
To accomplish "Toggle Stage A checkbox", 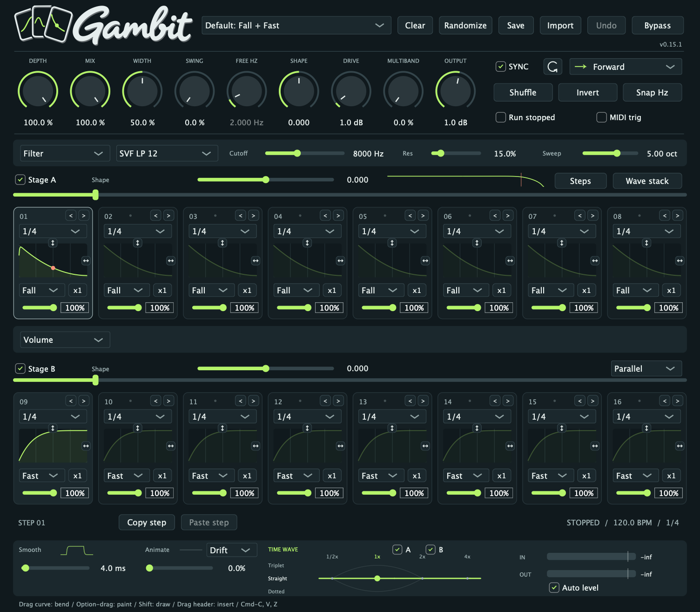I will tap(20, 179).
